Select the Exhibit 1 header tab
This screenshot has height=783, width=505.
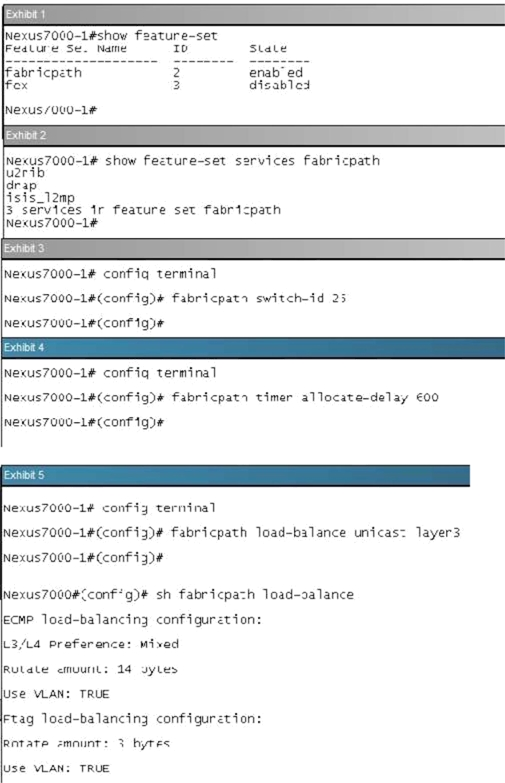tap(253, 14)
